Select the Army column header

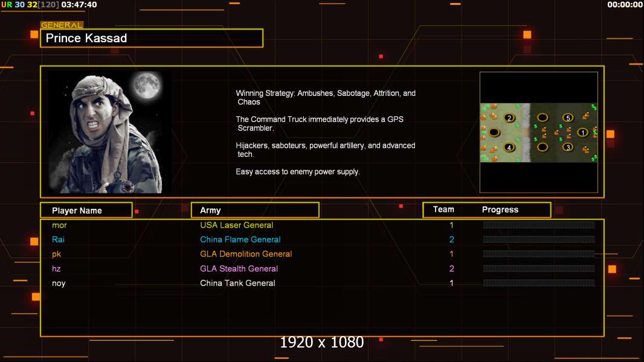coord(255,211)
